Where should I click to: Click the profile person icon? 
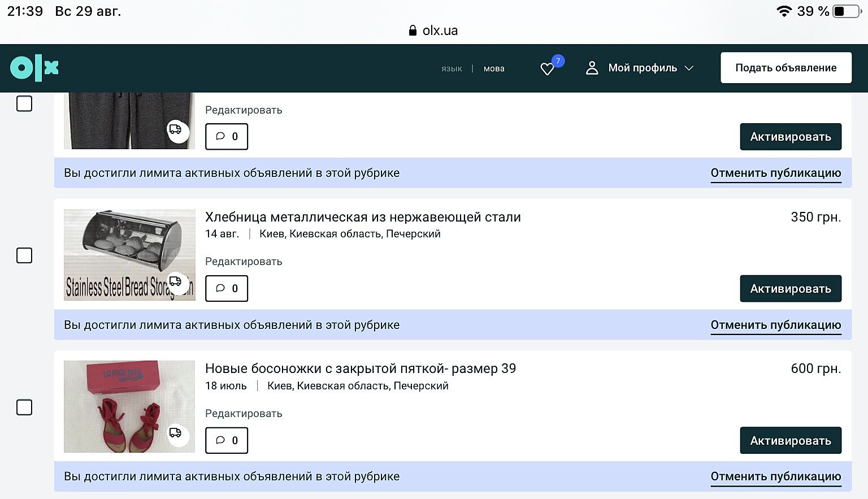[x=592, y=68]
